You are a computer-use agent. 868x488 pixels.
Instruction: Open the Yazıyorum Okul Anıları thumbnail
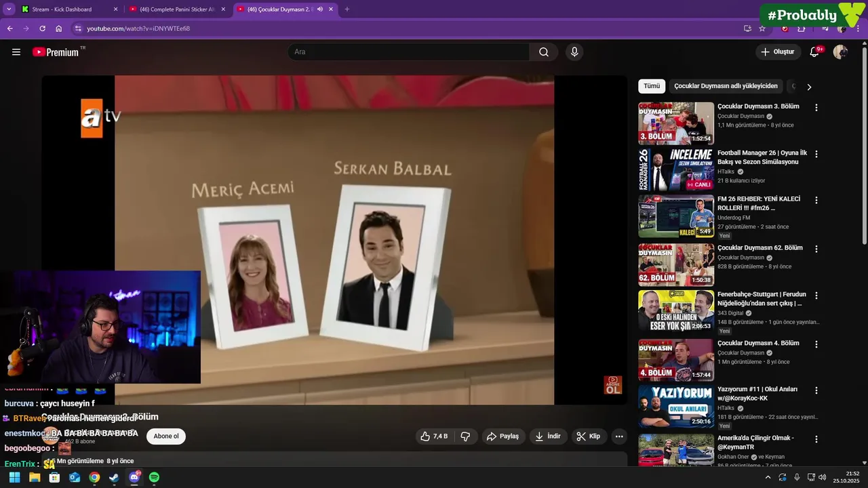676,406
